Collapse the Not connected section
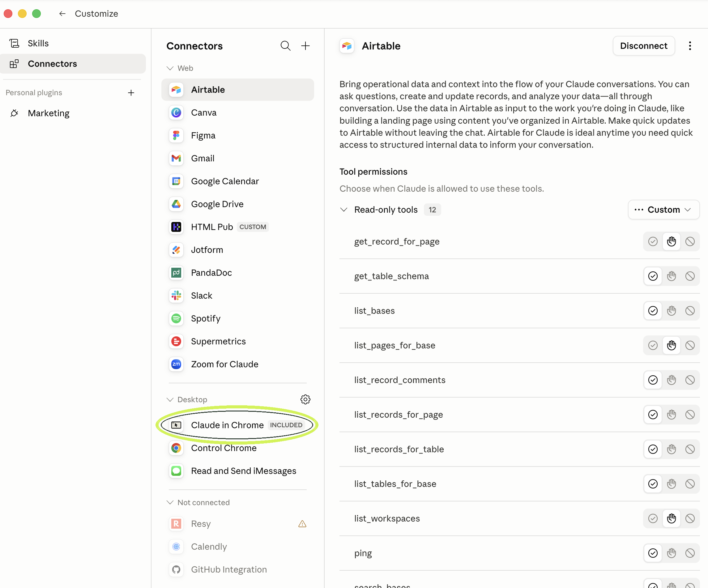The width and height of the screenshot is (708, 588). tap(170, 502)
